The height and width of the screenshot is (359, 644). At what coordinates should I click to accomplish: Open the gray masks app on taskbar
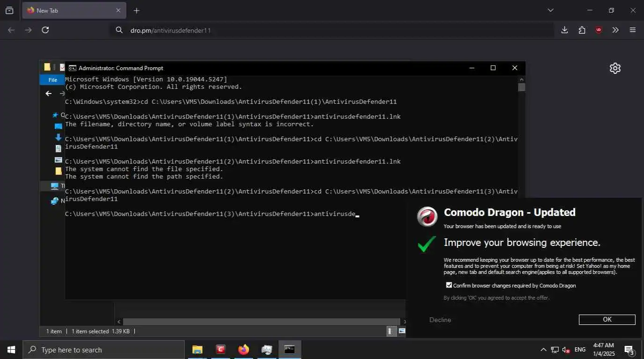coord(267,350)
